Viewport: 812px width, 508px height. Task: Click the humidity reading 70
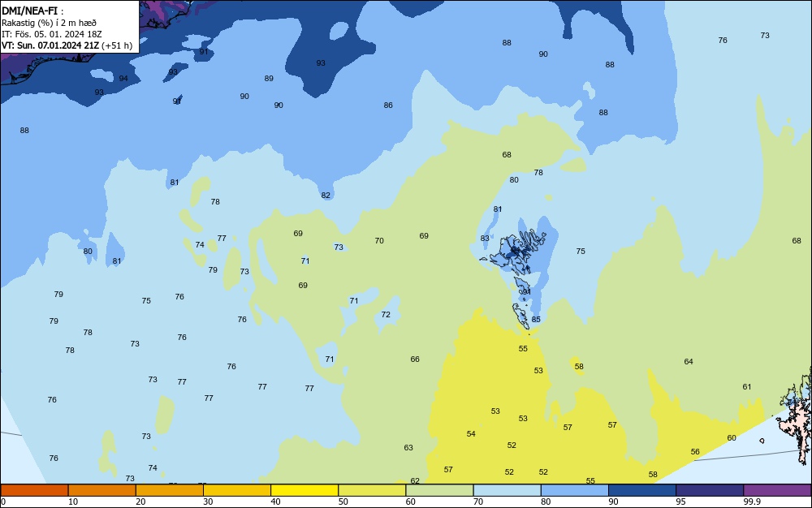coord(379,240)
